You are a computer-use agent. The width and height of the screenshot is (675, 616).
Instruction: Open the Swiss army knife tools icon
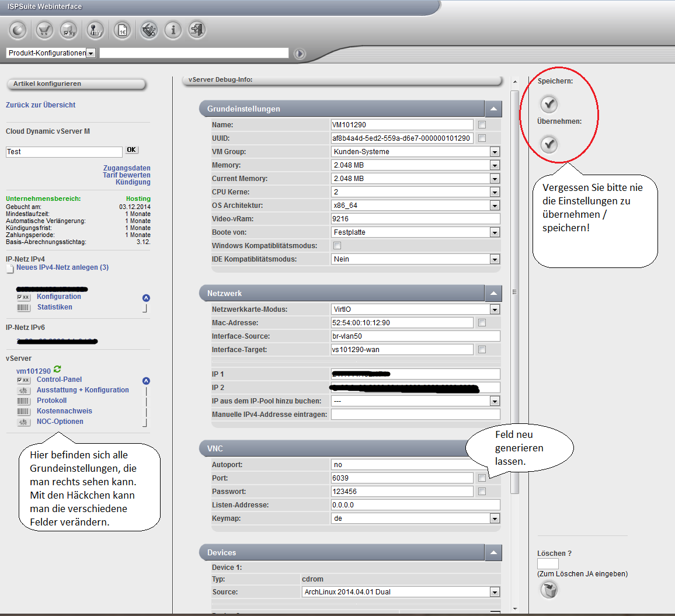pos(149,30)
